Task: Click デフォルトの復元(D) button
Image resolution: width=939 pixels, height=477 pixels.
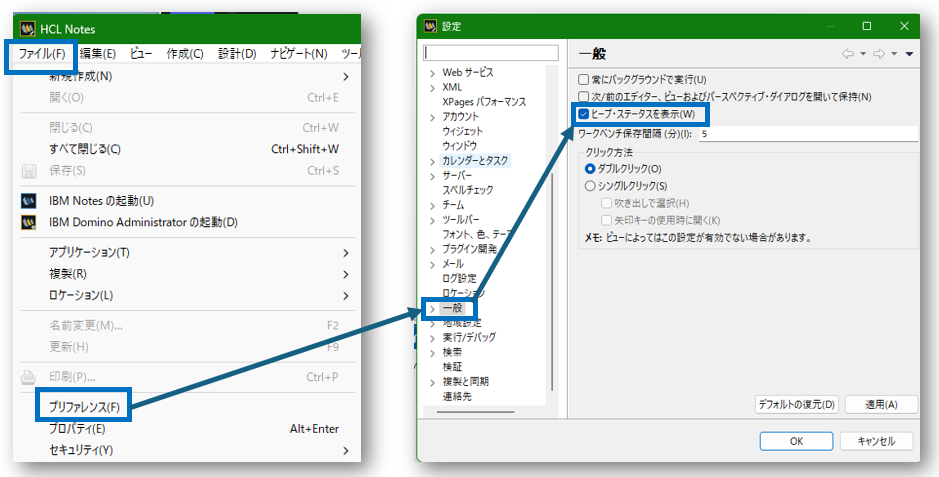Action: (796, 404)
